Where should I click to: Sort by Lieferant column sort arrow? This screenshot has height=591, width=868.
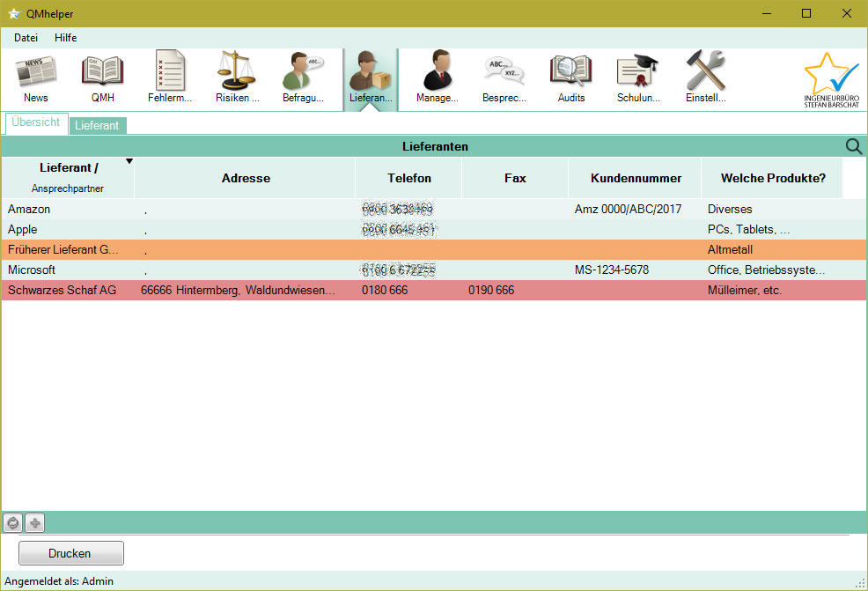(x=129, y=161)
